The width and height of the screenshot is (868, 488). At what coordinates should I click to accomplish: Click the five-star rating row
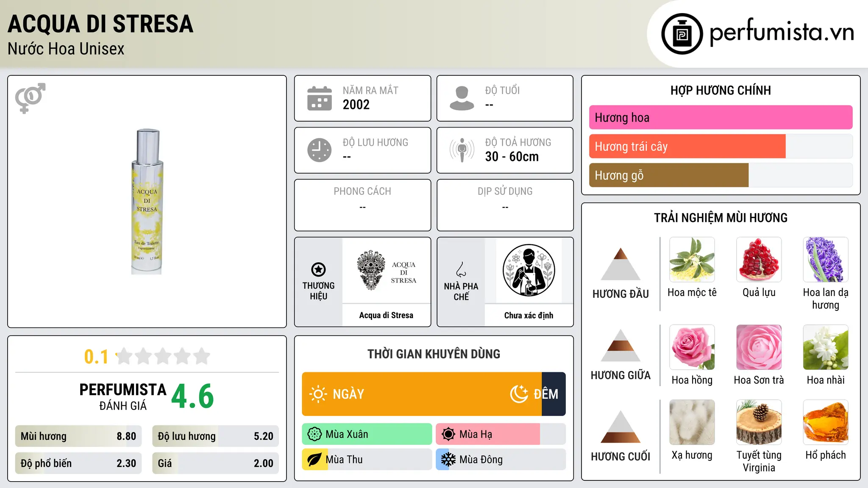[x=163, y=356]
